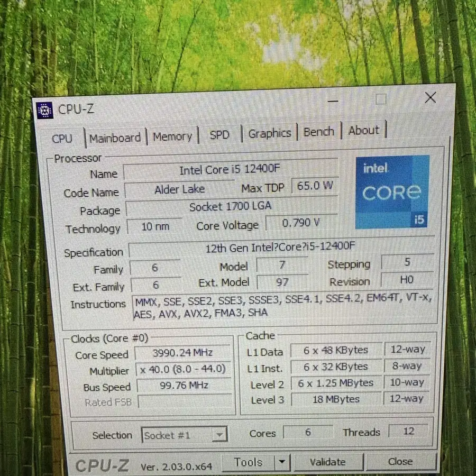Viewport: 476px width, 476px height.
Task: Click the L1 Inst. value 6 x 32 KBytes
Action: (336, 367)
